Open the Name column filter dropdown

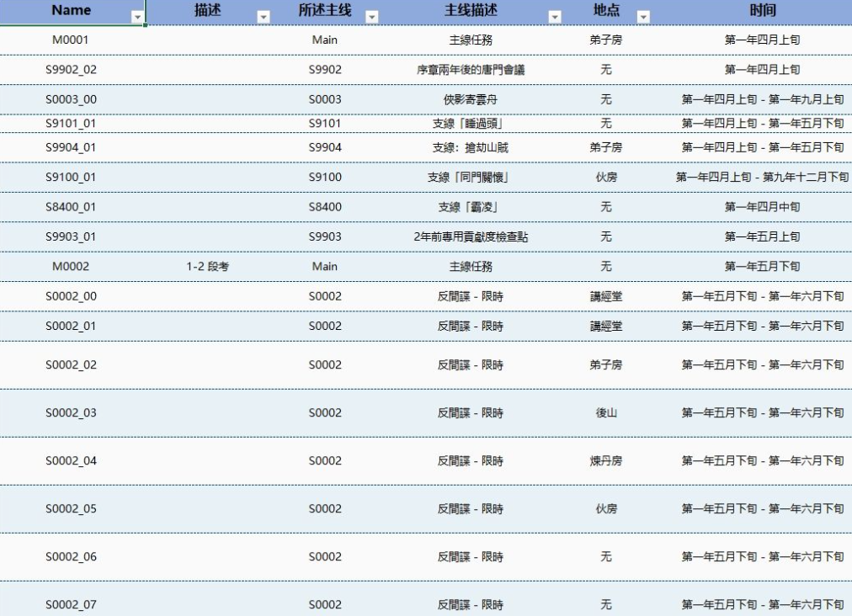[x=136, y=16]
